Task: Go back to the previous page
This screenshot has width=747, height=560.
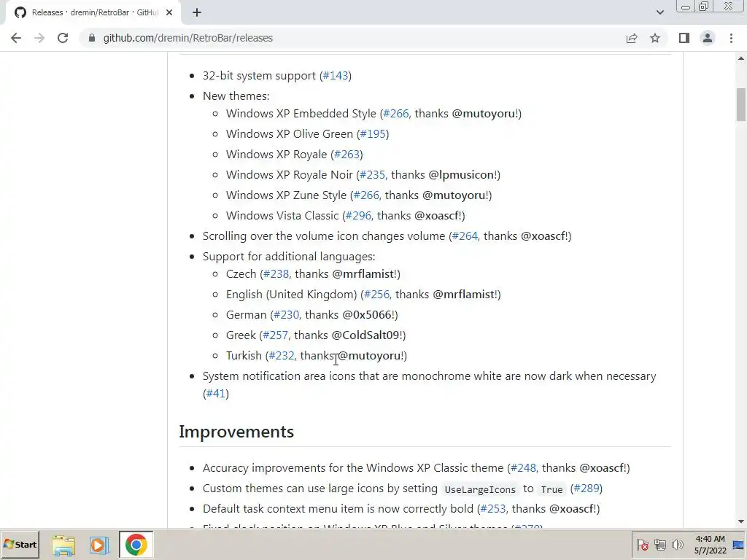Action: click(16, 38)
